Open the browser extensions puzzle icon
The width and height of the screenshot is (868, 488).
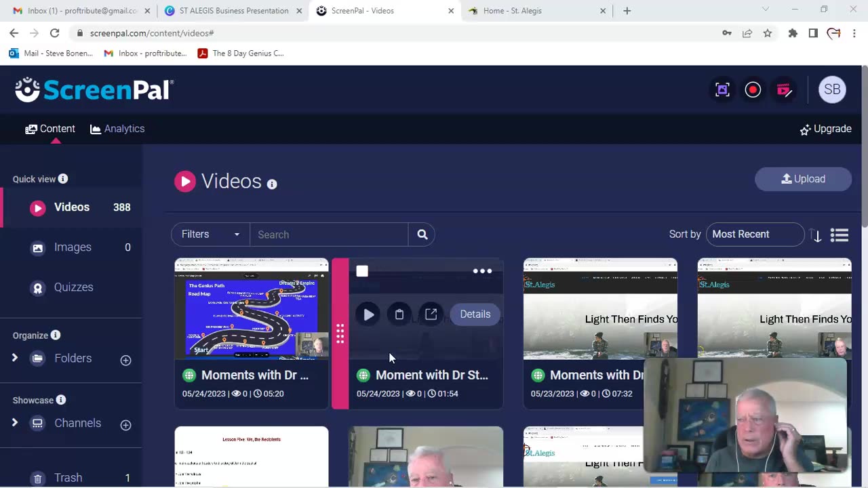tap(792, 33)
